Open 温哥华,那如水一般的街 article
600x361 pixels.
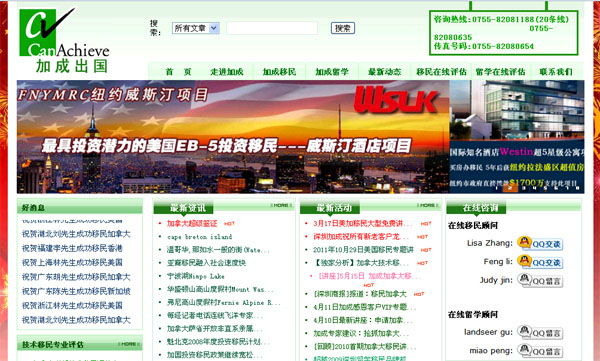coord(218,250)
